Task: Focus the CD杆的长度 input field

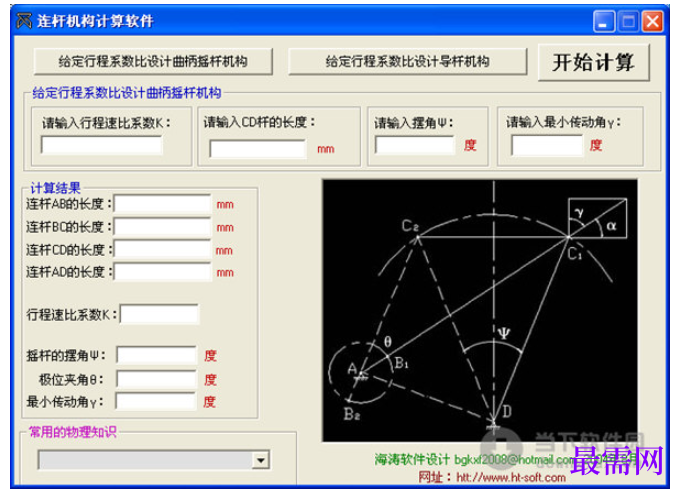Action: pos(257,148)
